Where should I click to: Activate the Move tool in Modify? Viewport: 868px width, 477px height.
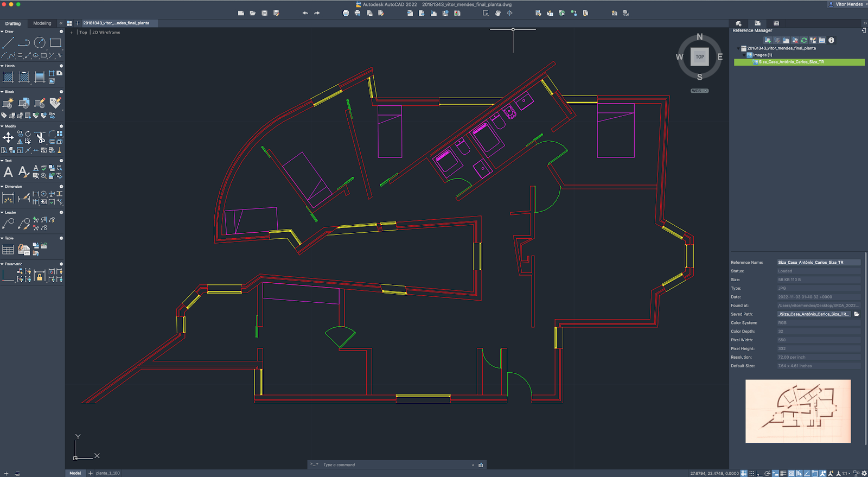point(8,137)
